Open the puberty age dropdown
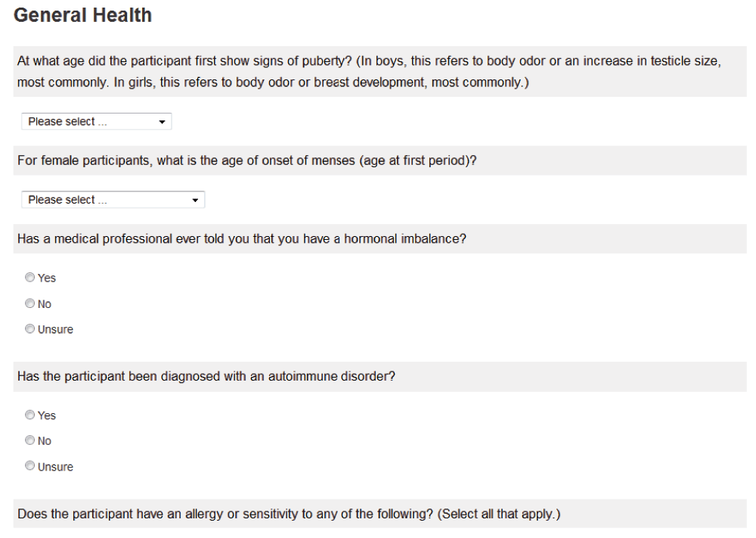 point(97,122)
